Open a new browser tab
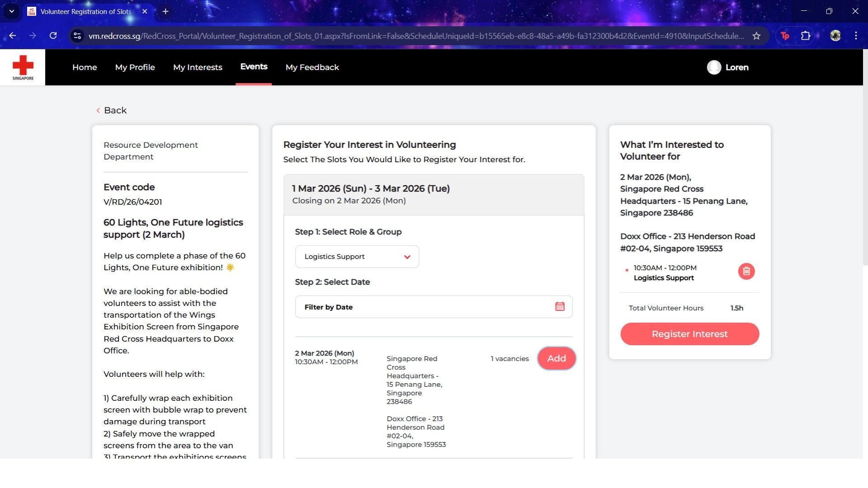Image resolution: width=868 pixels, height=488 pixels. click(165, 11)
